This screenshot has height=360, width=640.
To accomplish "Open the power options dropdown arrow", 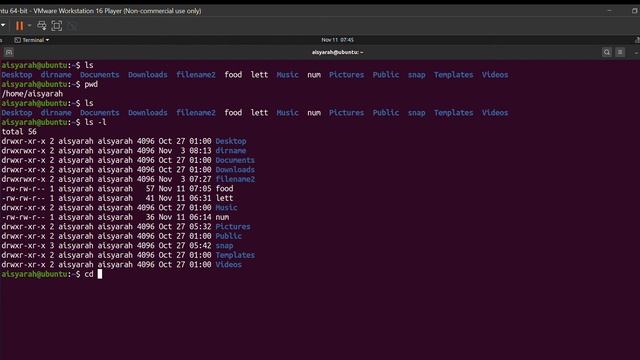I will point(29,26).
